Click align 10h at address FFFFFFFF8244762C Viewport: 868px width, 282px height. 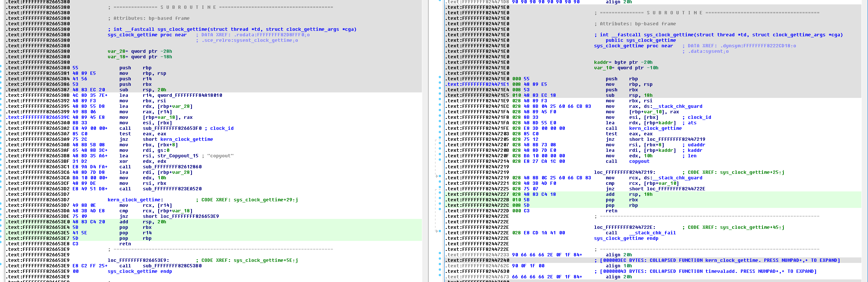pos(619,266)
